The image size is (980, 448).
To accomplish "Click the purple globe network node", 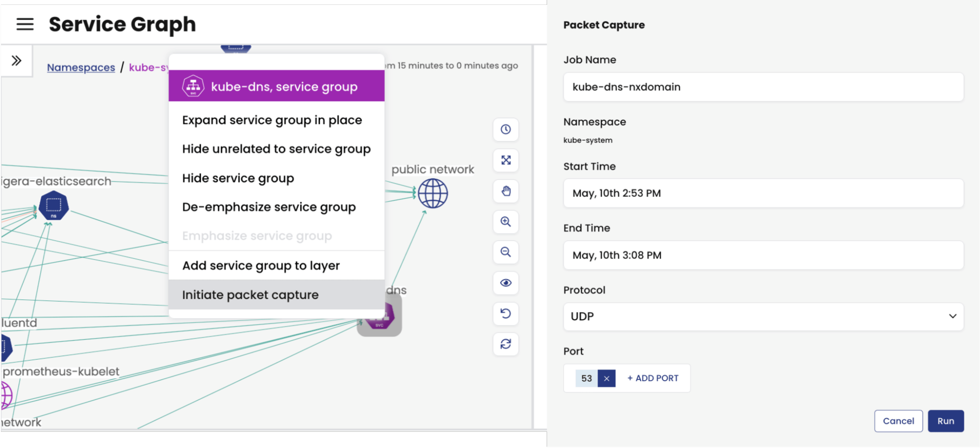I will click(x=6, y=395).
